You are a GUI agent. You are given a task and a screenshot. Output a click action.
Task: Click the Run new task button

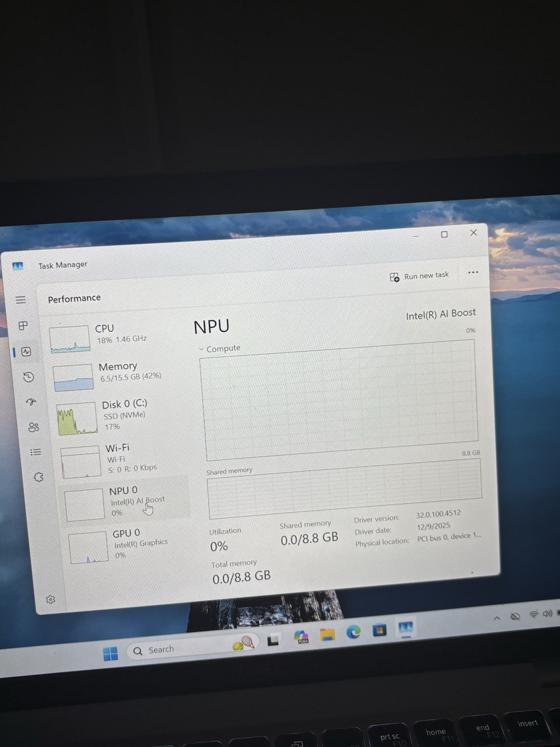419,276
